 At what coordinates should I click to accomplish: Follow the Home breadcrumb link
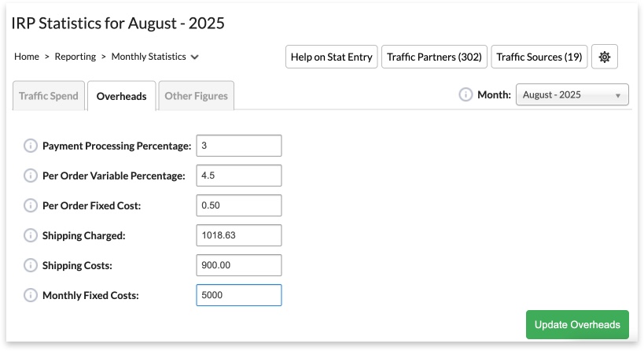[27, 57]
